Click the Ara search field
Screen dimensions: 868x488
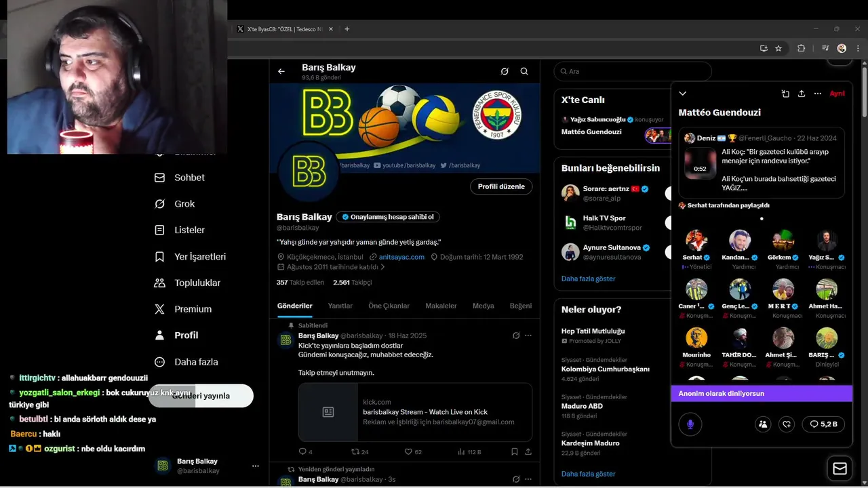633,71
